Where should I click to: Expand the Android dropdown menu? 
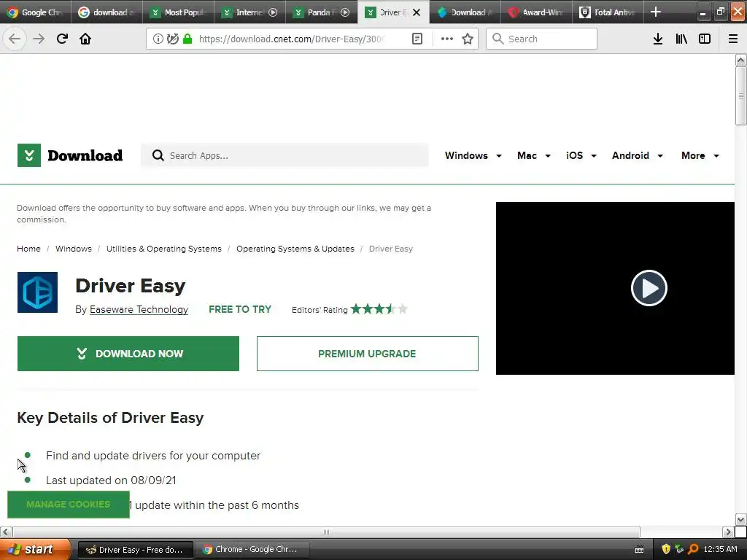pos(638,156)
